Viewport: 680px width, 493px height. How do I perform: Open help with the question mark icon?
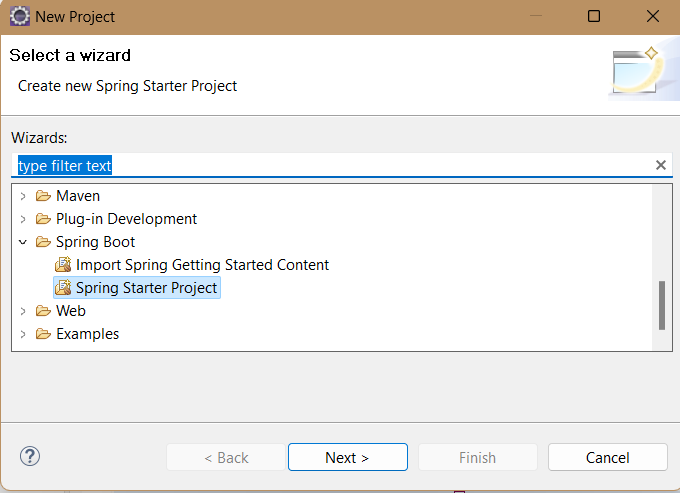[30, 456]
